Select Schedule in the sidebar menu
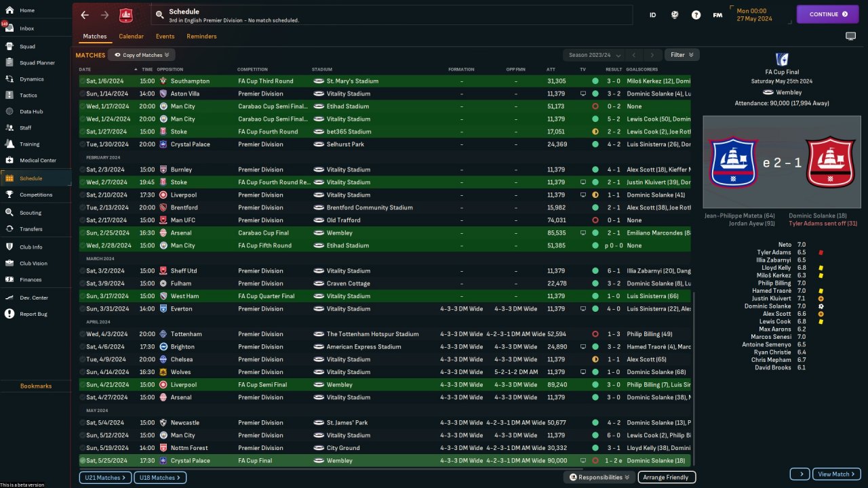 click(x=36, y=178)
